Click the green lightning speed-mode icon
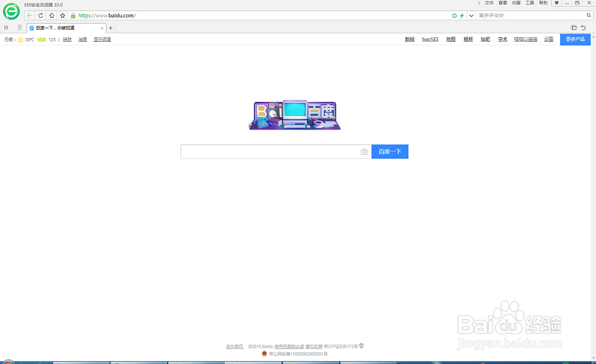 (462, 16)
